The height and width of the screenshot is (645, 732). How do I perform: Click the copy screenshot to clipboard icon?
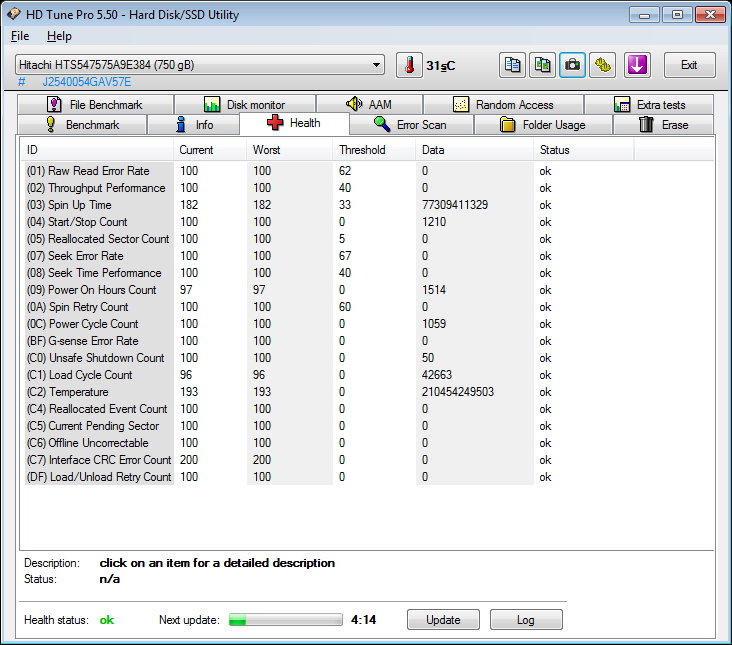tap(542, 65)
